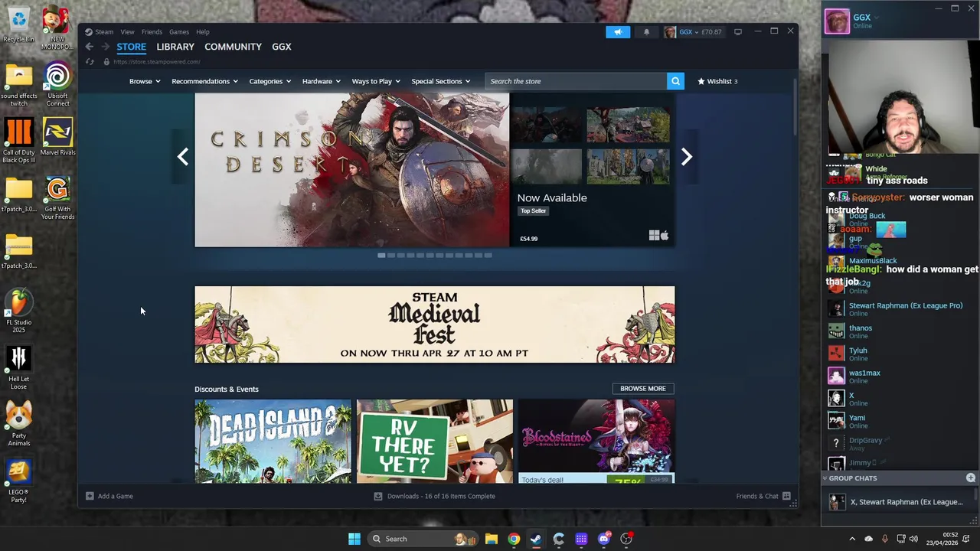Open the Friends menu
The width and height of the screenshot is (980, 551).
[x=152, y=31]
